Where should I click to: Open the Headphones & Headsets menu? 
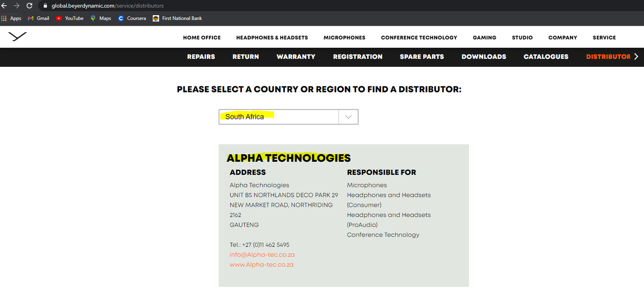[272, 38]
